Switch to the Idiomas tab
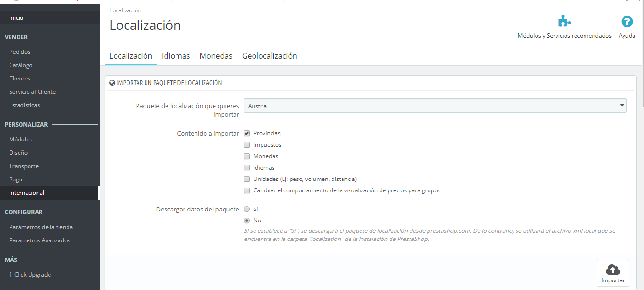The height and width of the screenshot is (290, 644). tap(176, 56)
